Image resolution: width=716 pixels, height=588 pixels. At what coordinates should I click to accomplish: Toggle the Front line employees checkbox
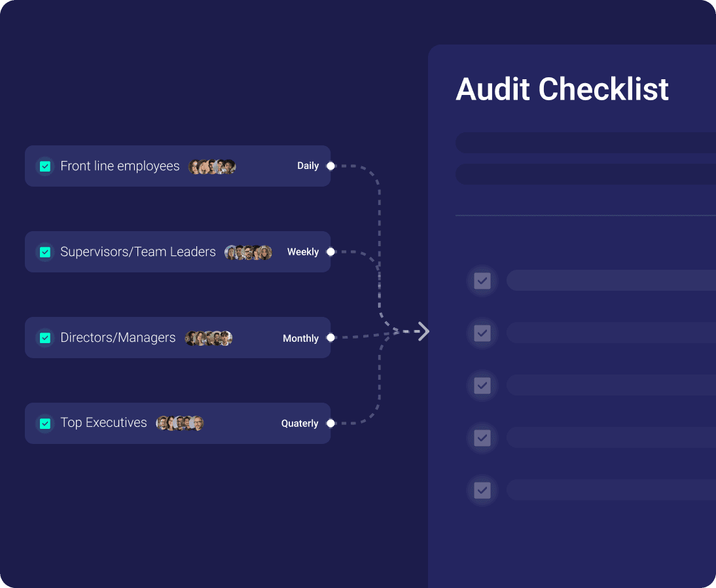point(45,166)
